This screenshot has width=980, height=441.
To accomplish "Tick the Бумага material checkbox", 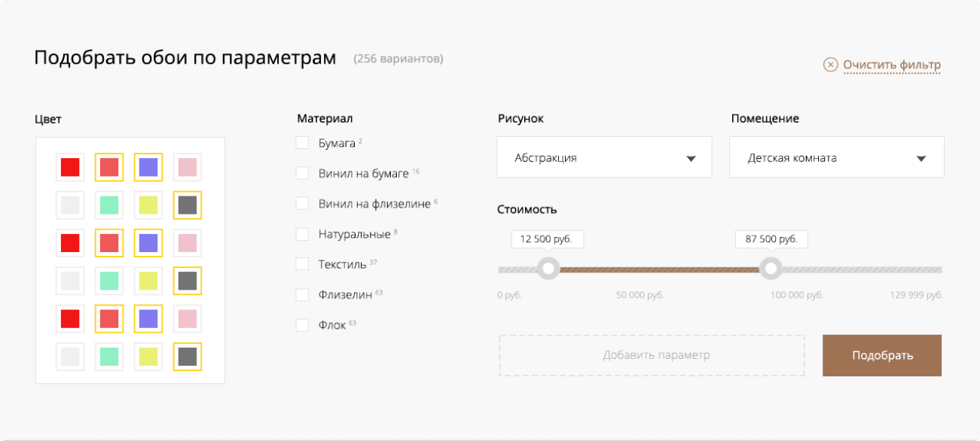I will (x=302, y=143).
